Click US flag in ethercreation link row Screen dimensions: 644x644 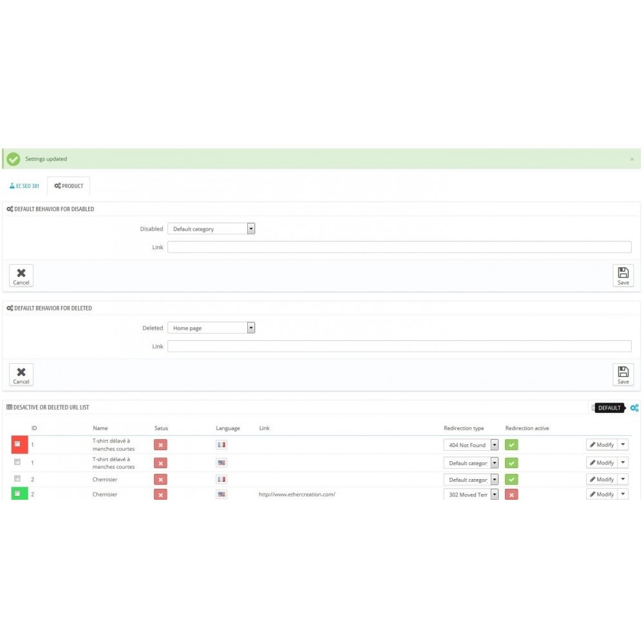point(222,494)
